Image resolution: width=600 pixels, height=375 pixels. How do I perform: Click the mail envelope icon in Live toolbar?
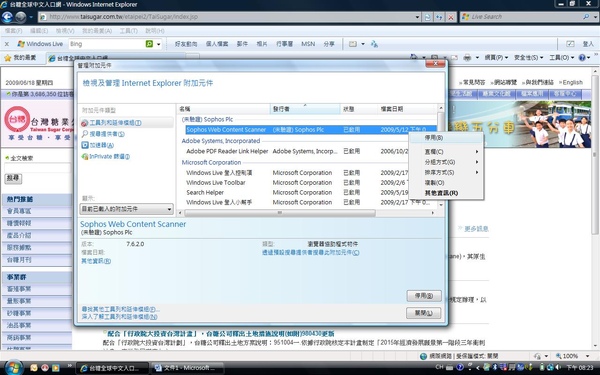click(x=353, y=44)
